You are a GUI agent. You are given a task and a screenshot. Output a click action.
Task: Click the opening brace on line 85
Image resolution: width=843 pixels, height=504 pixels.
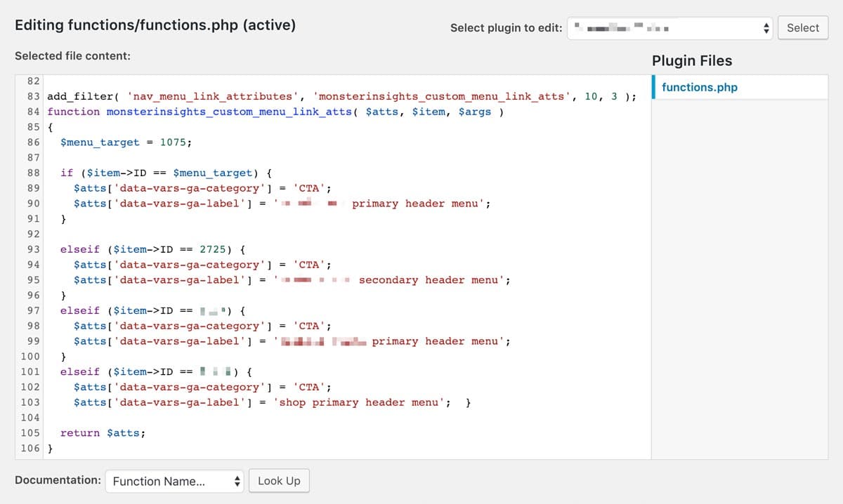coord(51,128)
